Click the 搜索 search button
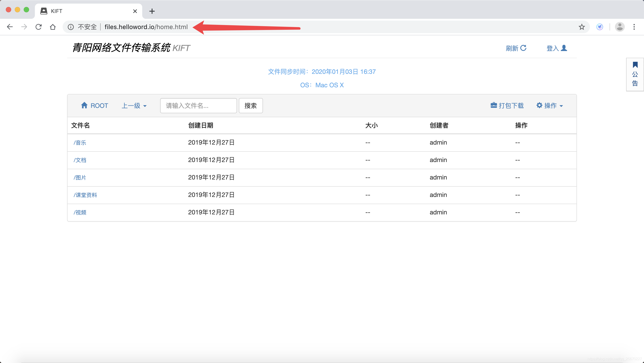Viewport: 644px width, 363px height. point(250,106)
